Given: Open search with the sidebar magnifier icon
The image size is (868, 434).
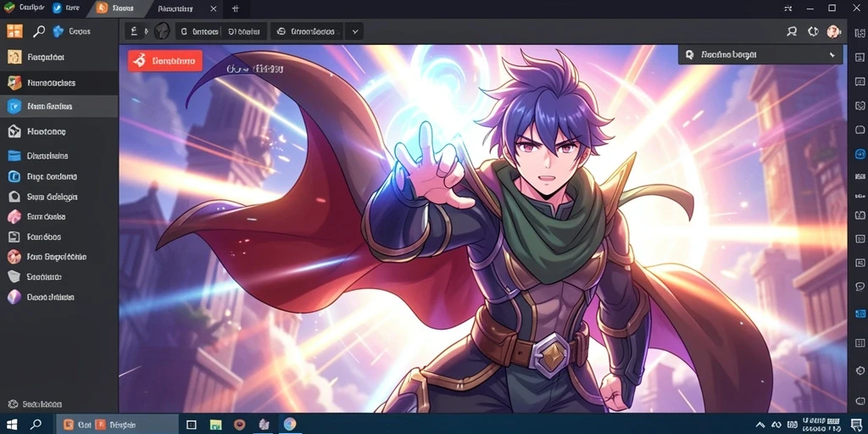Looking at the screenshot, I should point(38,31).
